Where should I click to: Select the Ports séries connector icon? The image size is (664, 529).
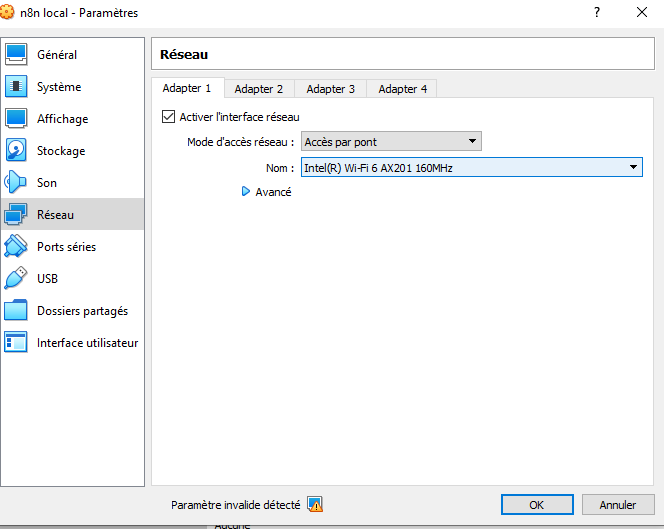pos(17,247)
